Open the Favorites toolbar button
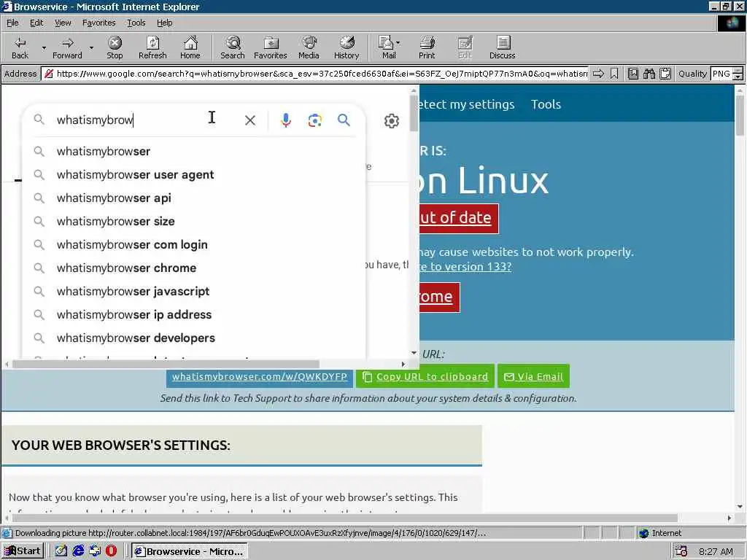Viewport: 747px width, 560px height. point(271,47)
